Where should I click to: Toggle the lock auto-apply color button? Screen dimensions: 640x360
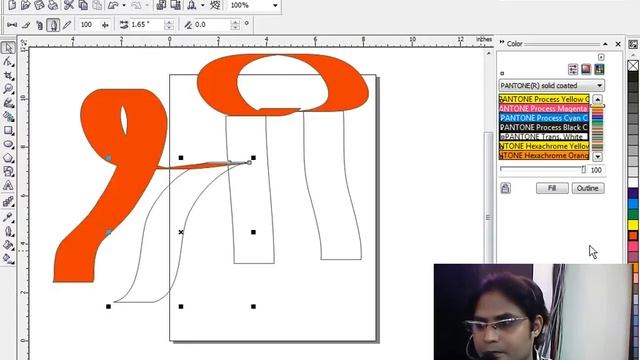click(505, 188)
